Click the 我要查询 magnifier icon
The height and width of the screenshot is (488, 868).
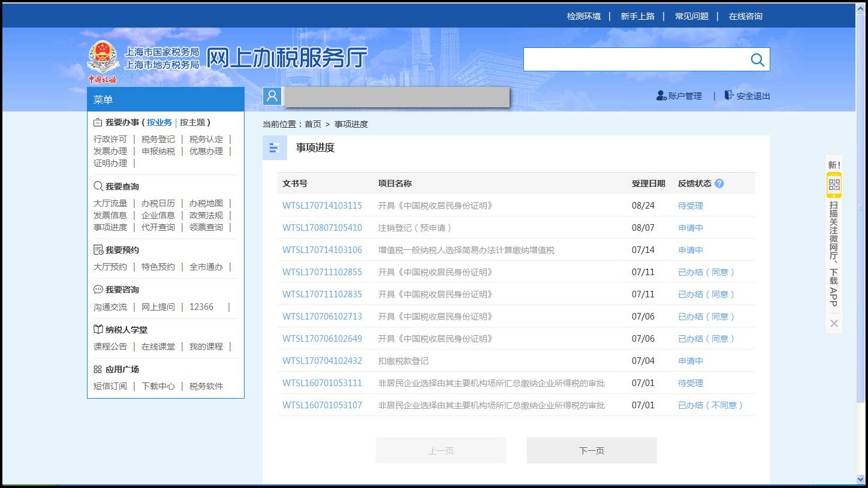coord(98,186)
